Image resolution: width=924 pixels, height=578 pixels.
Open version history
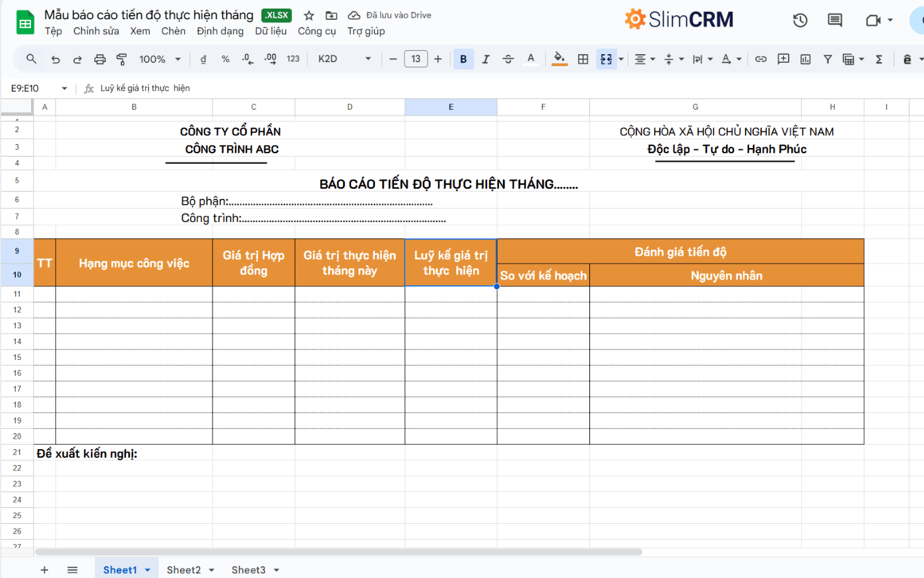tap(800, 20)
